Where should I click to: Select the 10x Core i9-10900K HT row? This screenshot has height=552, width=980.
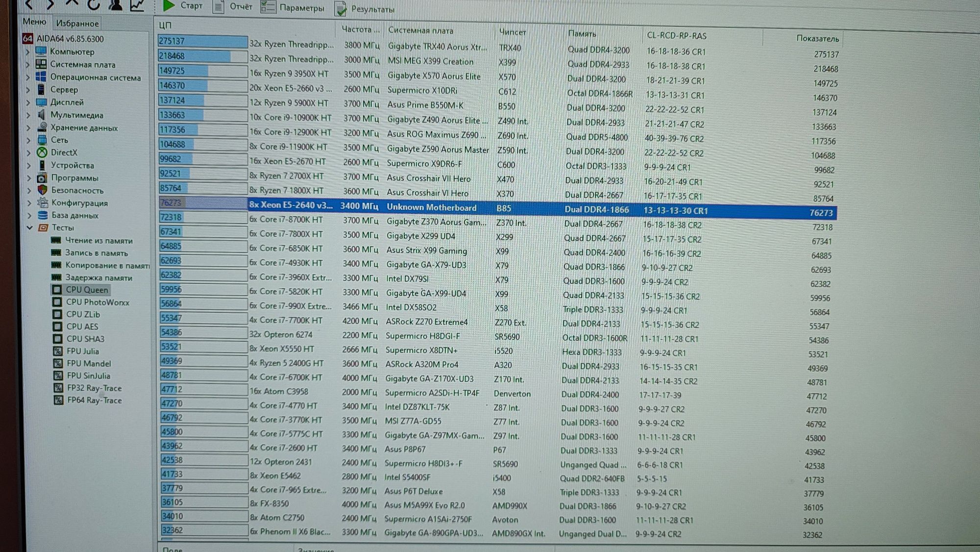click(x=497, y=121)
